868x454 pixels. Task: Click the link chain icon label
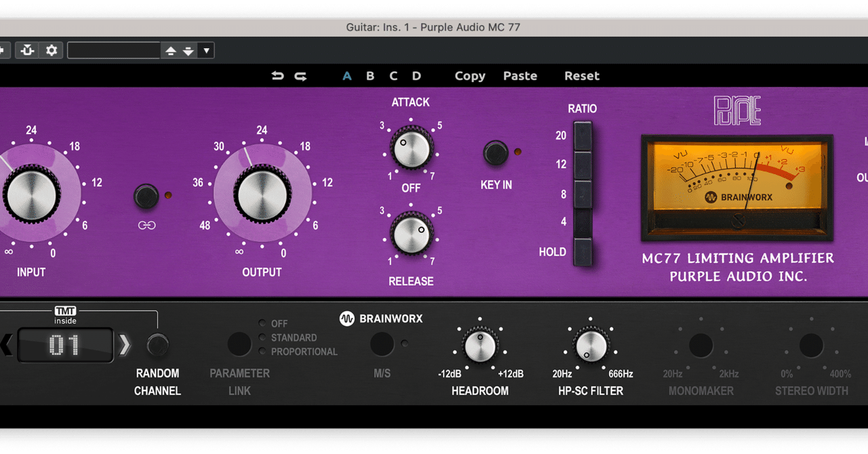(146, 226)
